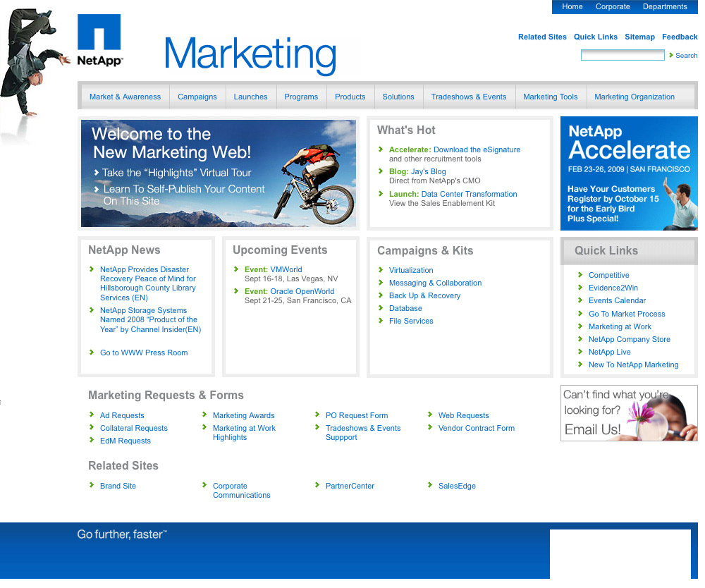705x588 pixels.
Task: Open Marketing Awards link
Action: coord(243,415)
